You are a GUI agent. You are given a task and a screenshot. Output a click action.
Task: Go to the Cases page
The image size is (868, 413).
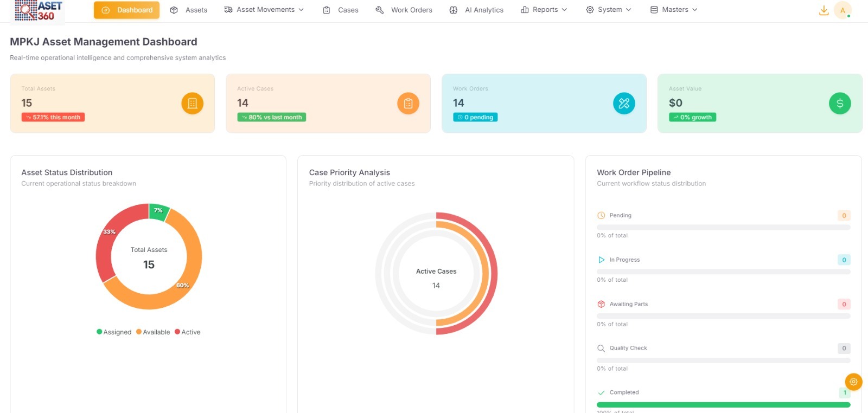click(341, 10)
